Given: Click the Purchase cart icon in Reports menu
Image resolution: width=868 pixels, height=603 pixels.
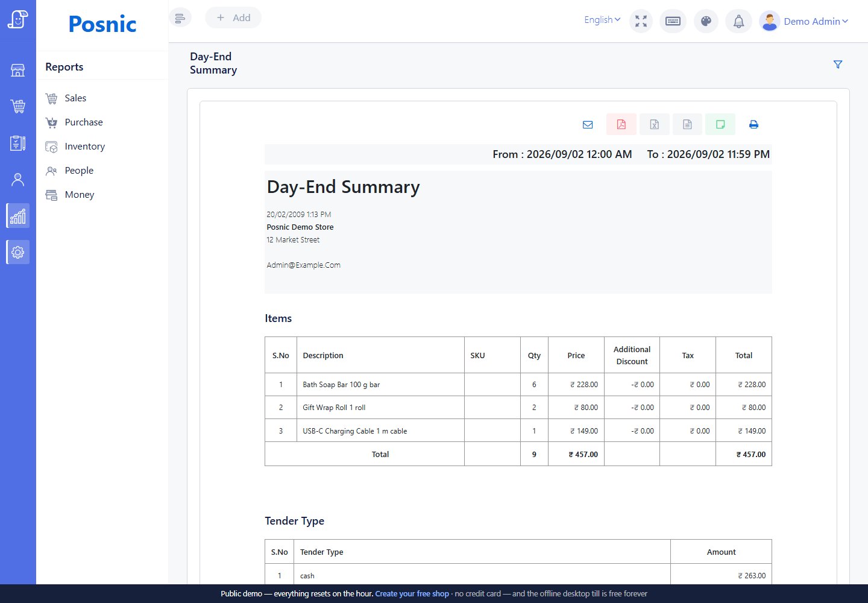Looking at the screenshot, I should [x=52, y=122].
